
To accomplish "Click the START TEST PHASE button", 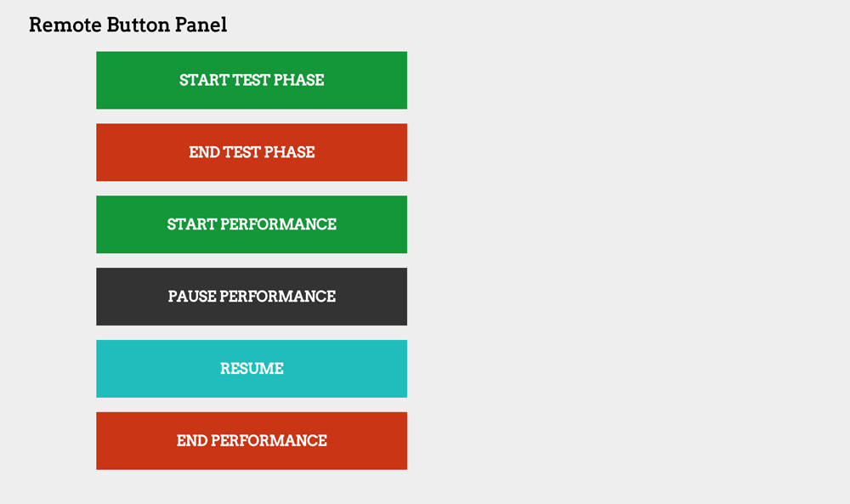I will tap(252, 80).
